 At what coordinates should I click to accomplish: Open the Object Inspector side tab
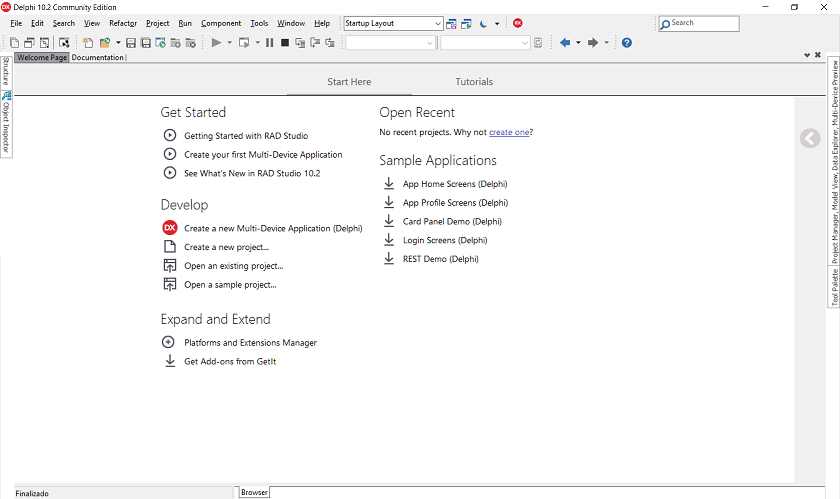click(x=6, y=124)
